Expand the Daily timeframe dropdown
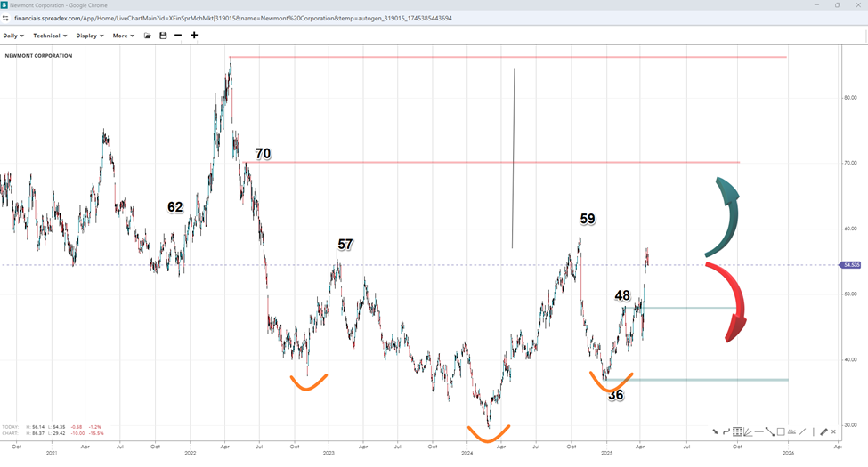Screen dimensions: 868x467 [14, 36]
